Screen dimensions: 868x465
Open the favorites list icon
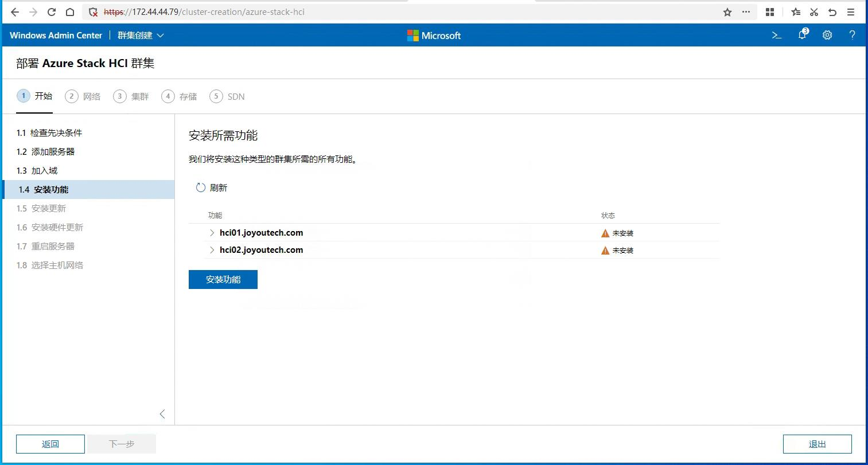[x=796, y=12]
